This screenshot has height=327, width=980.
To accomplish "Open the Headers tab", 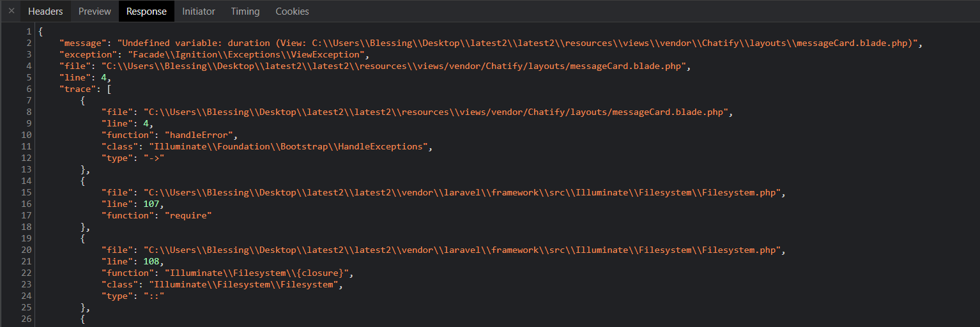I will pyautogui.click(x=45, y=11).
